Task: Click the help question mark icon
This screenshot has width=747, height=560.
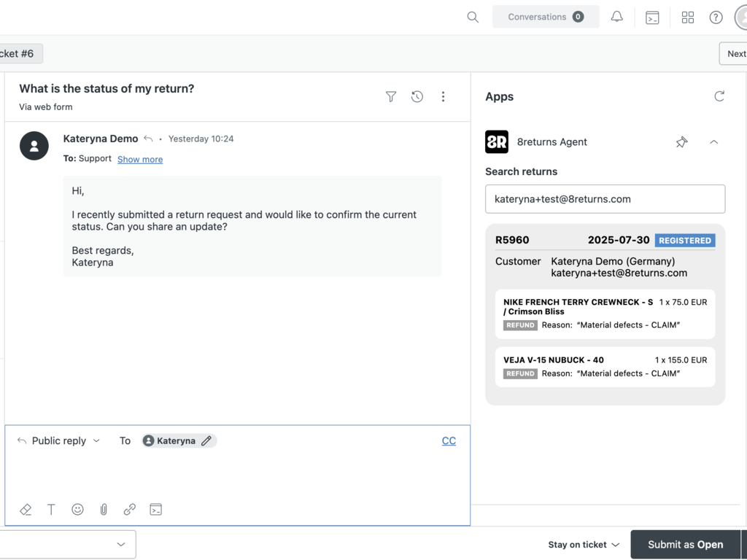Action: (x=716, y=17)
